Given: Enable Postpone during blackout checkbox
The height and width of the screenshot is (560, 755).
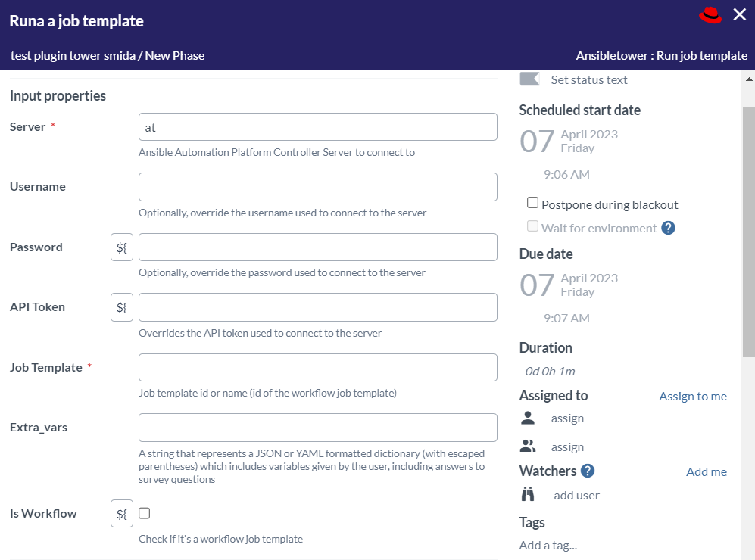Looking at the screenshot, I should [533, 203].
